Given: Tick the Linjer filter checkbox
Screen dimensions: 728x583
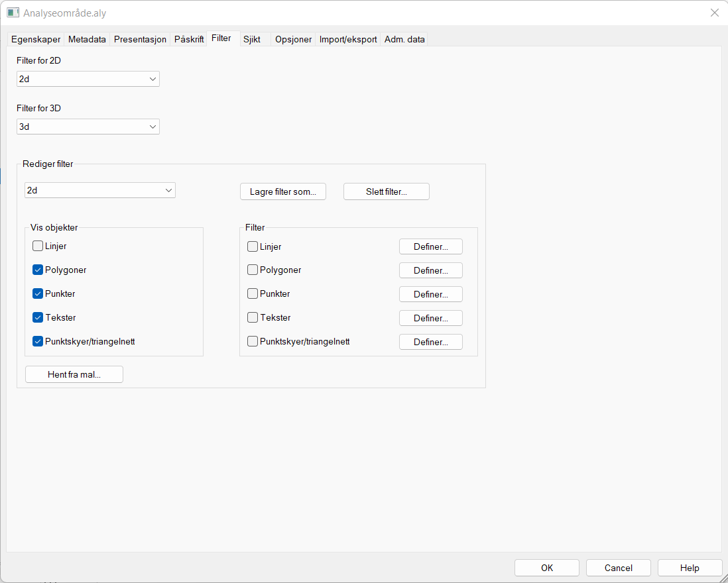Looking at the screenshot, I should coord(253,246).
